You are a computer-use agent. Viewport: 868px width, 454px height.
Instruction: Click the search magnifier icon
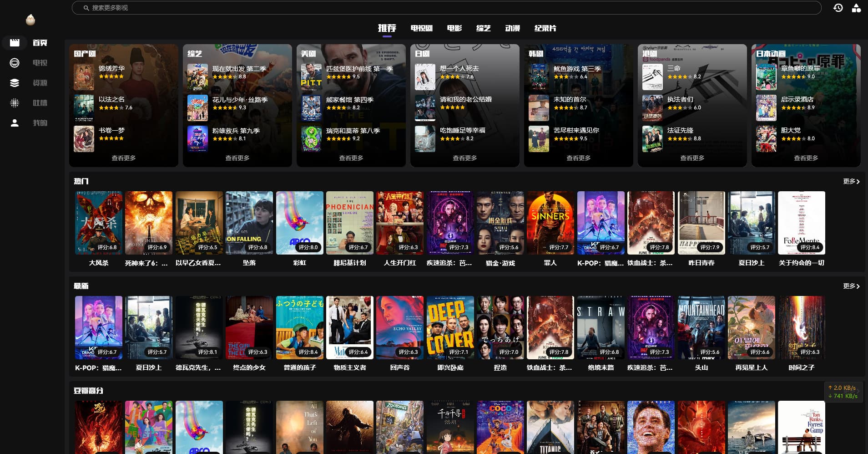coord(86,8)
